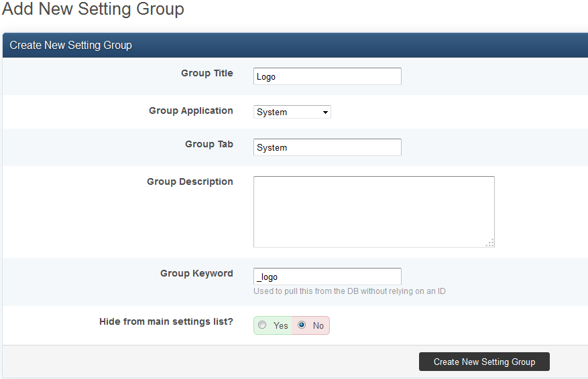This screenshot has height=379, width=588.
Task: Click the 'Group Tab' label
Action: pos(209,144)
